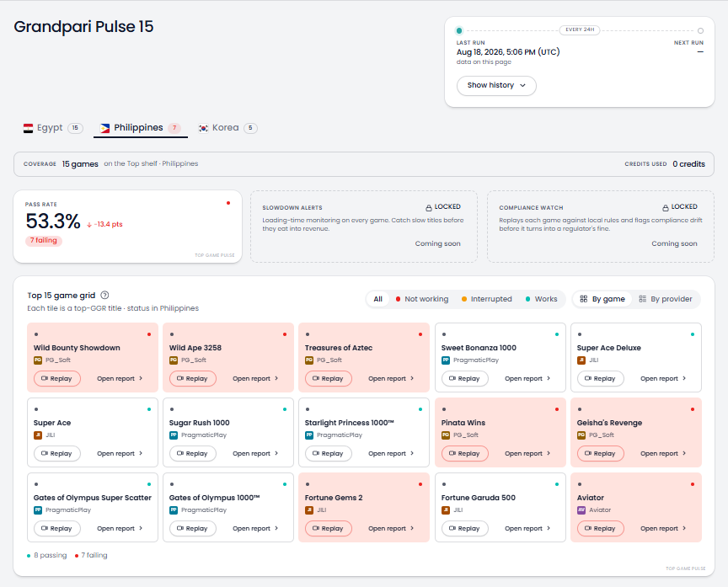Replay the Super Ace session
The image size is (728, 587).
pos(57,453)
